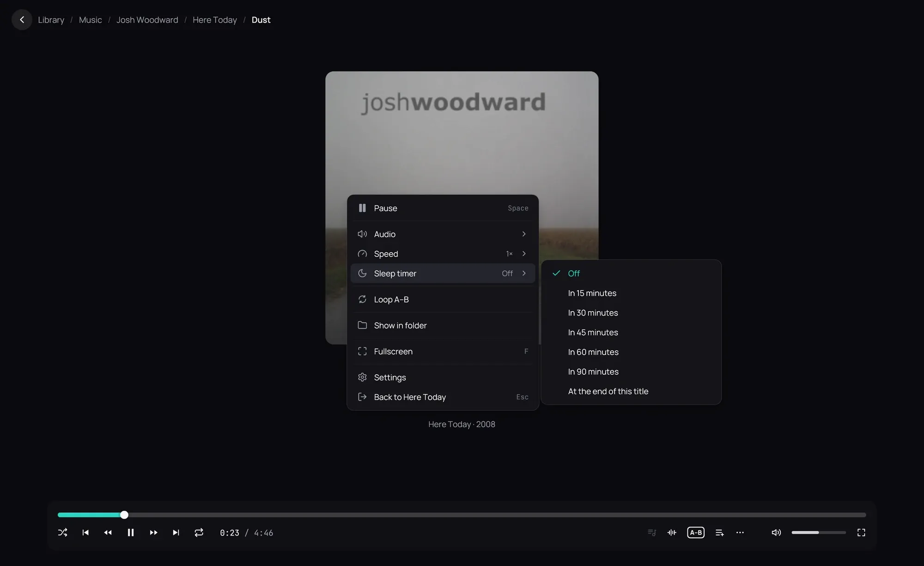Go to Library breadcrumb
Screen dimensions: 924x566
click(51, 20)
